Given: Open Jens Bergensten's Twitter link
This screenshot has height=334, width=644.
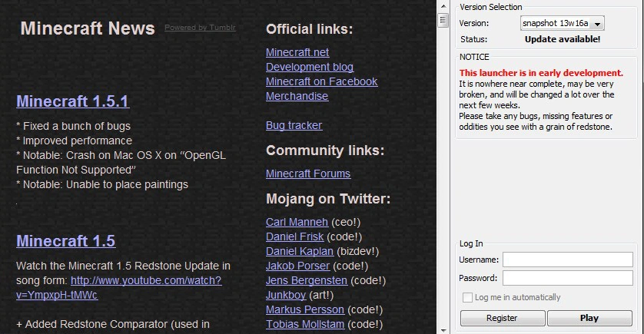Looking at the screenshot, I should tap(307, 280).
